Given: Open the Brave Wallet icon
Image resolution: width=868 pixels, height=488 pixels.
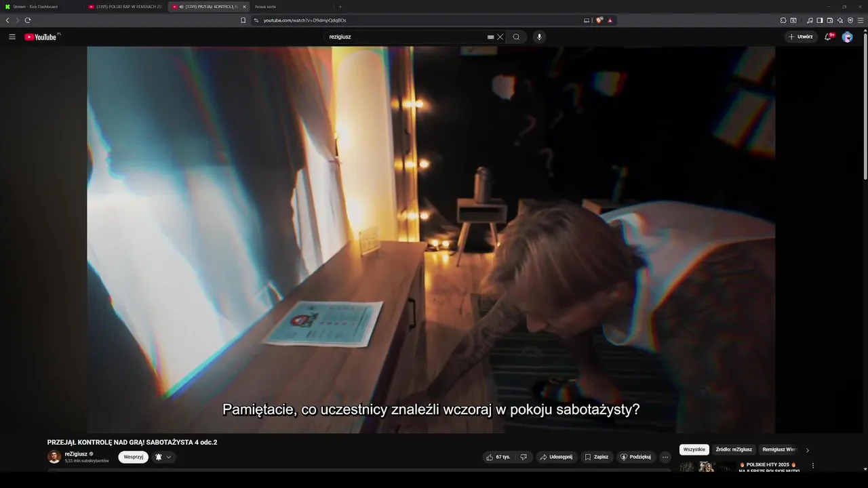Looking at the screenshot, I should point(829,20).
